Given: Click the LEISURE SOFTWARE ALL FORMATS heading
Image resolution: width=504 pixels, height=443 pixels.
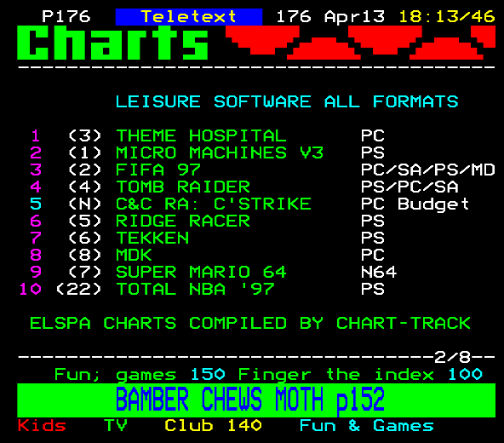Looking at the screenshot, I should [287, 101].
